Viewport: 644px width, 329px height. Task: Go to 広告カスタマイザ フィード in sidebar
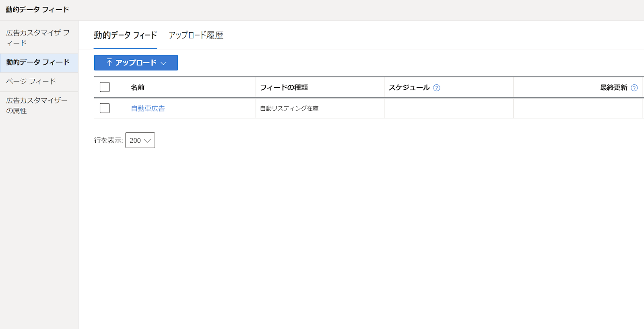(x=38, y=38)
